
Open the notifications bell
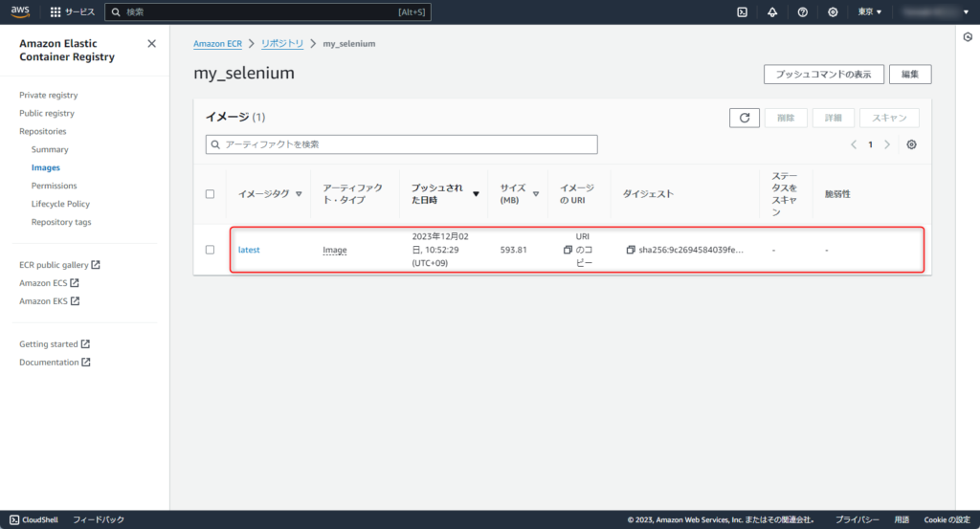point(772,11)
